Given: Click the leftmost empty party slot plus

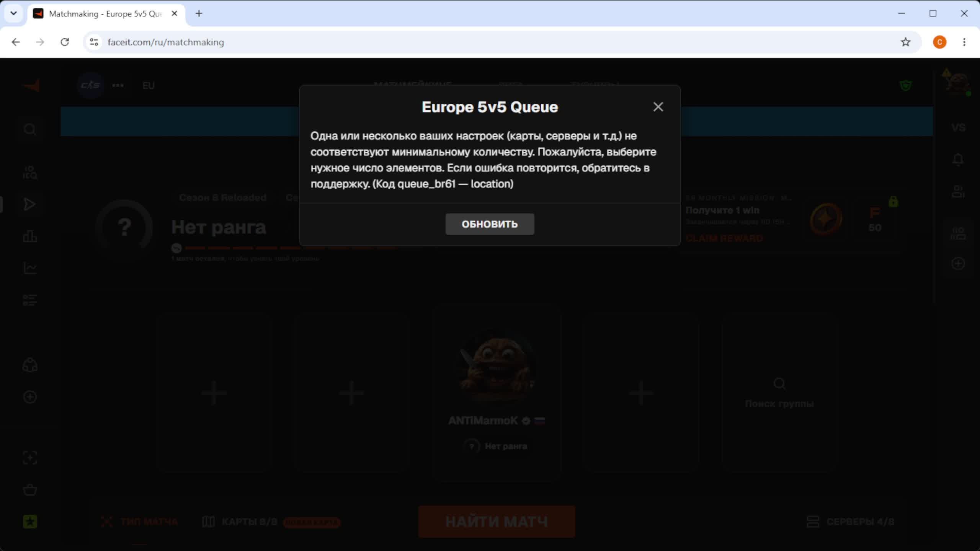Looking at the screenshot, I should tap(214, 393).
